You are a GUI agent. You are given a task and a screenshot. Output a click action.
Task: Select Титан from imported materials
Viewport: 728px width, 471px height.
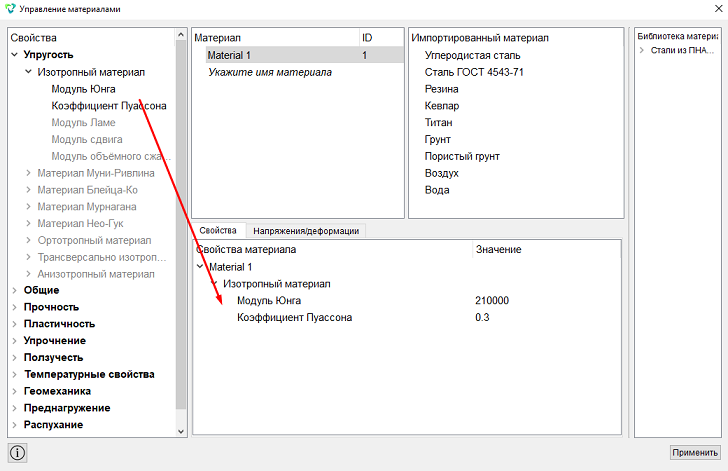(438, 123)
